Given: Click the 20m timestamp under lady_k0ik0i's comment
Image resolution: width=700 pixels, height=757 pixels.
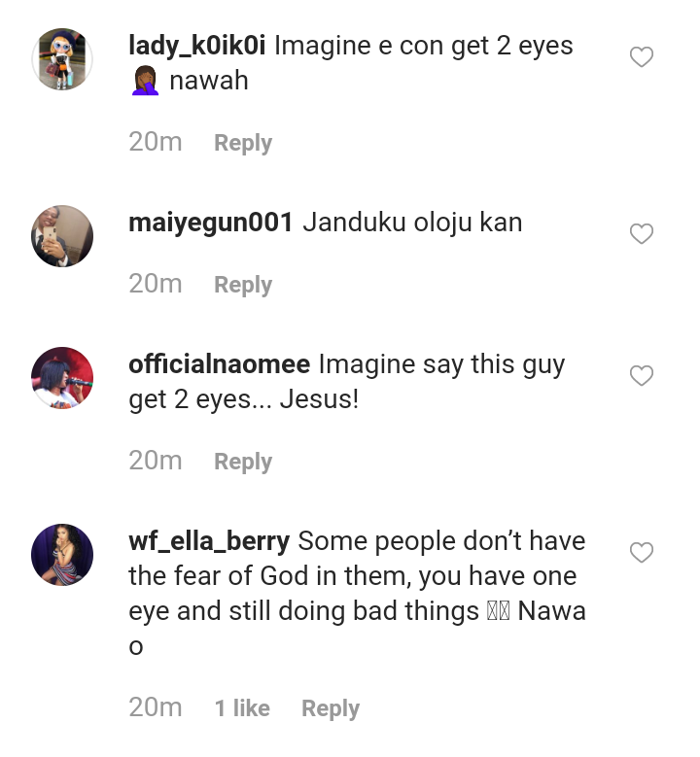Looking at the screenshot, I should (x=156, y=142).
